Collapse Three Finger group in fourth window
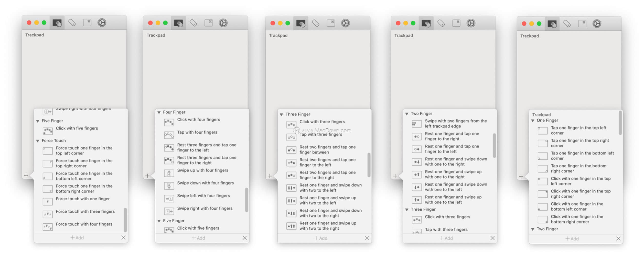Viewport: 644px width, 260px height. [407, 210]
